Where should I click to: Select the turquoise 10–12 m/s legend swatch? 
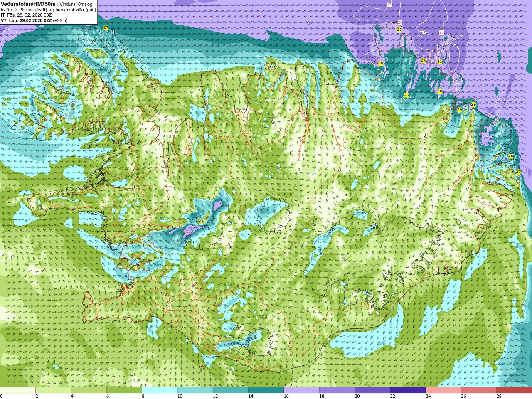[195, 390]
